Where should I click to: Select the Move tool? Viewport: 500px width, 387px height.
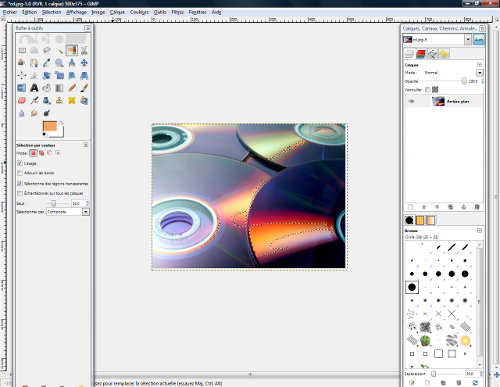[x=84, y=63]
